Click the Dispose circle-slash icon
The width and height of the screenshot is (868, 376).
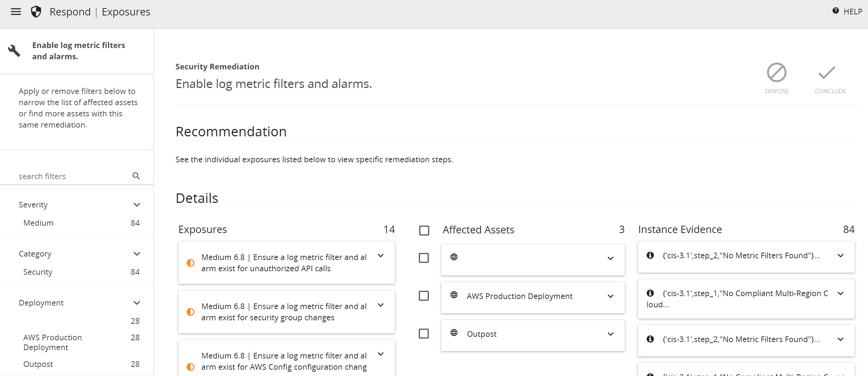click(777, 73)
